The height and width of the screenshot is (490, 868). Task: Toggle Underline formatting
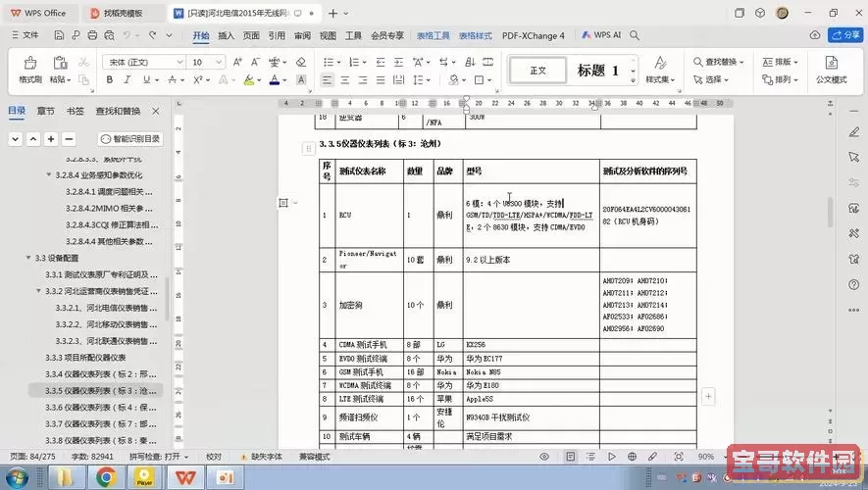(x=146, y=80)
